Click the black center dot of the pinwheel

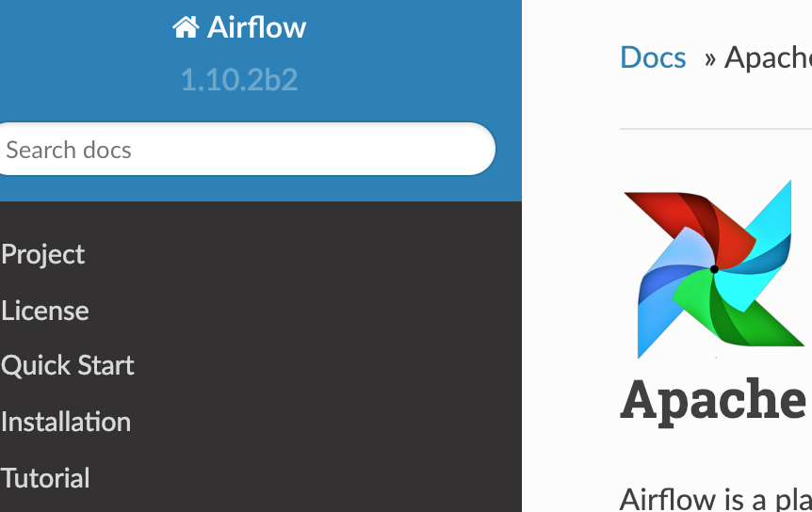pos(714,269)
